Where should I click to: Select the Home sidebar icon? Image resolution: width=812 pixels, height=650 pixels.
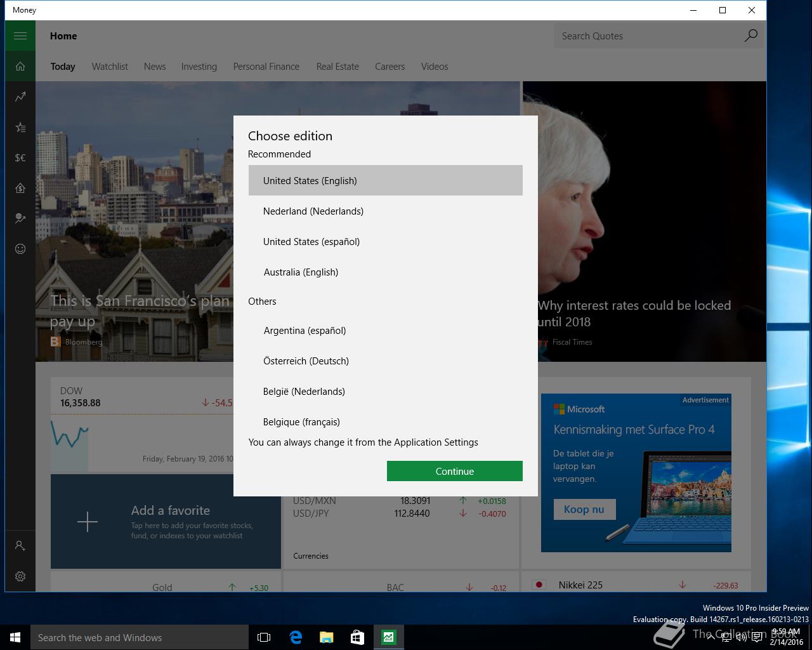coord(20,66)
